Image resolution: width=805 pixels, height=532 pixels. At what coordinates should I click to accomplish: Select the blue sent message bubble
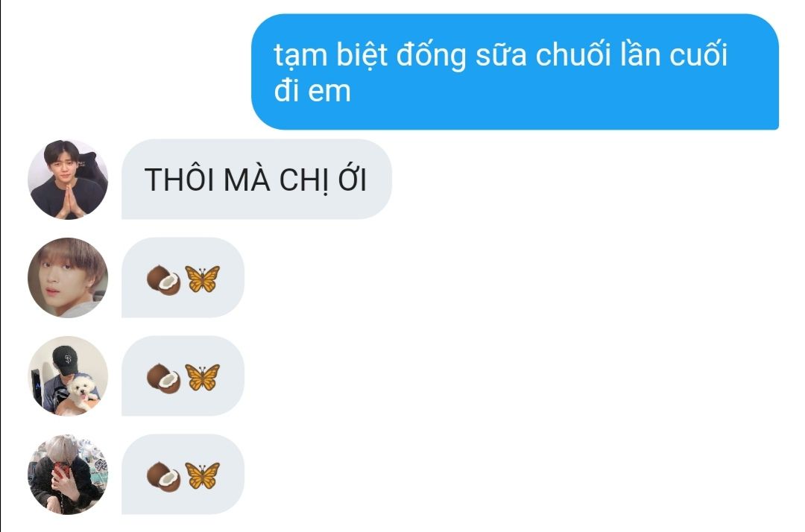tap(515, 72)
